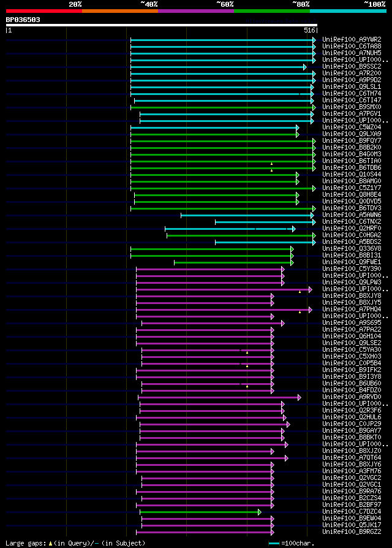
Task: Click the UniRef100_Q8H8E4 alignment bar
Action: coord(217,195)
